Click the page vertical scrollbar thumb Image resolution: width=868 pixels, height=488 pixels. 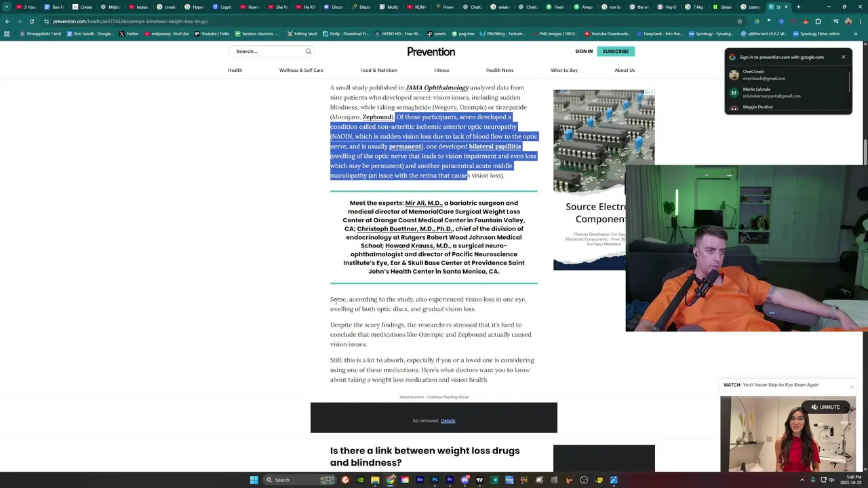865,152
